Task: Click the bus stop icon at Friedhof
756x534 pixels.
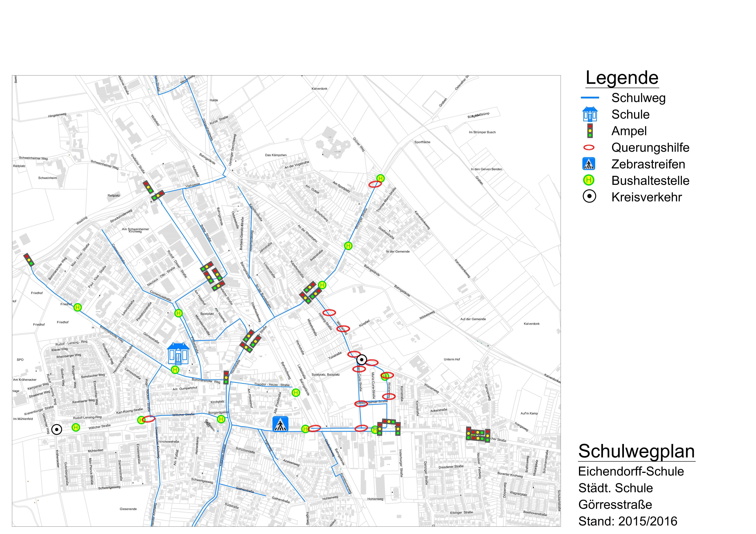Action: tap(77, 308)
